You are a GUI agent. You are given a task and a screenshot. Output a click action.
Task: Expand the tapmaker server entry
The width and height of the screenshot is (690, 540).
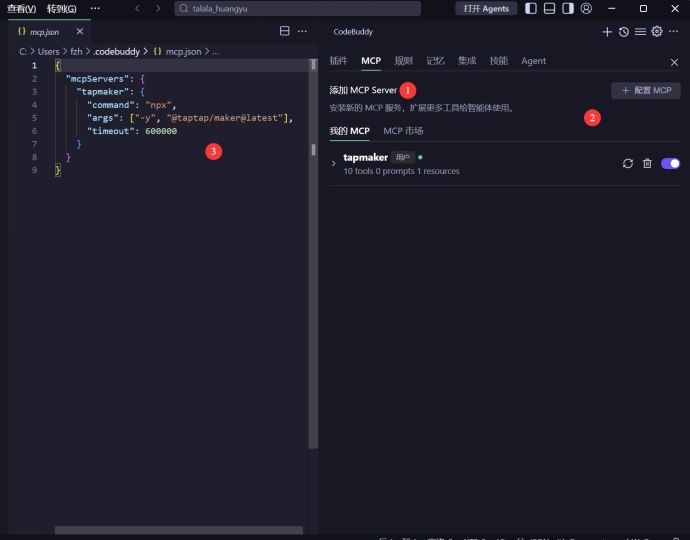click(x=334, y=164)
